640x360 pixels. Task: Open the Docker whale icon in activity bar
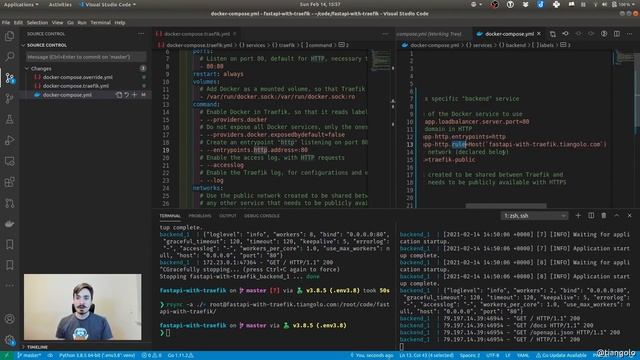(9, 224)
